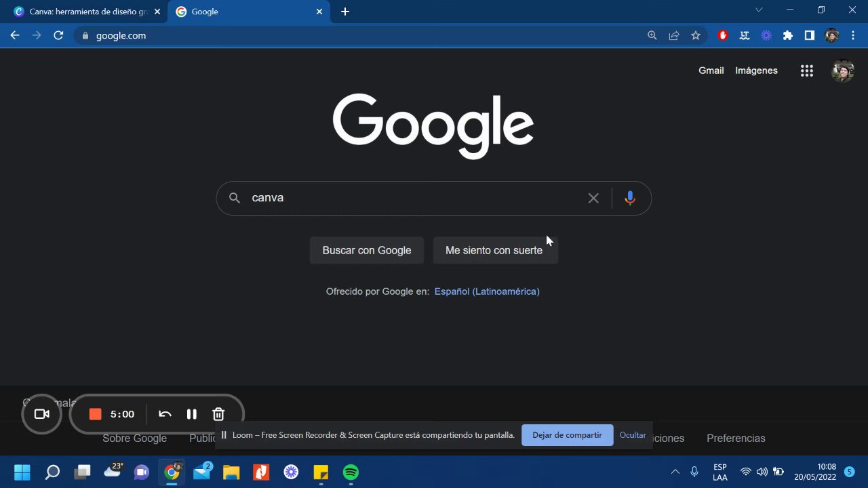Open the Preferencias footer link
This screenshot has width=868, height=488.
coord(736,439)
